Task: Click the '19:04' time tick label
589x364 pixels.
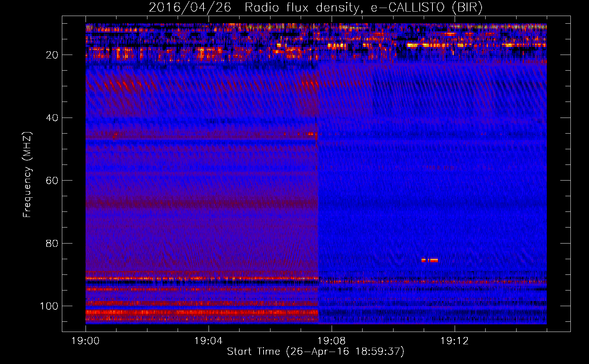Action: click(208, 341)
